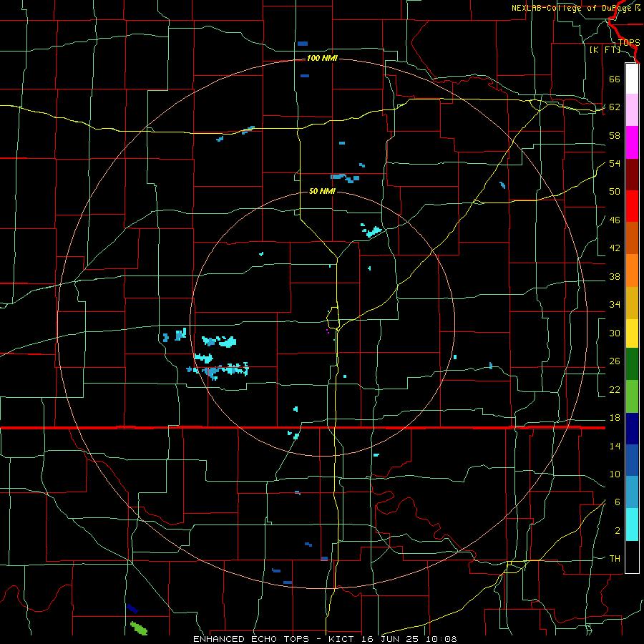Click the dark green 30 kft legend color

coord(632,364)
